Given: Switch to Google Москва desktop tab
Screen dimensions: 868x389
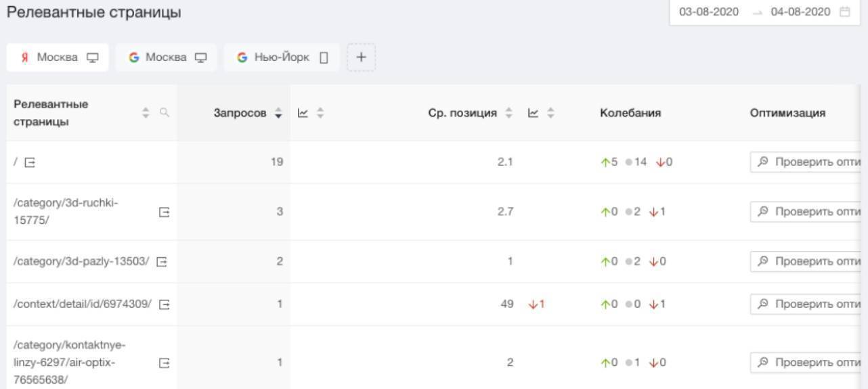Looking at the screenshot, I should point(166,58).
